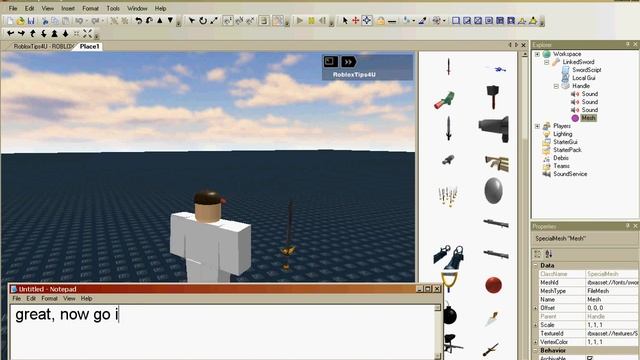640x360 pixels.
Task: Click the last yellow triangle surface icon
Action: 533,20
